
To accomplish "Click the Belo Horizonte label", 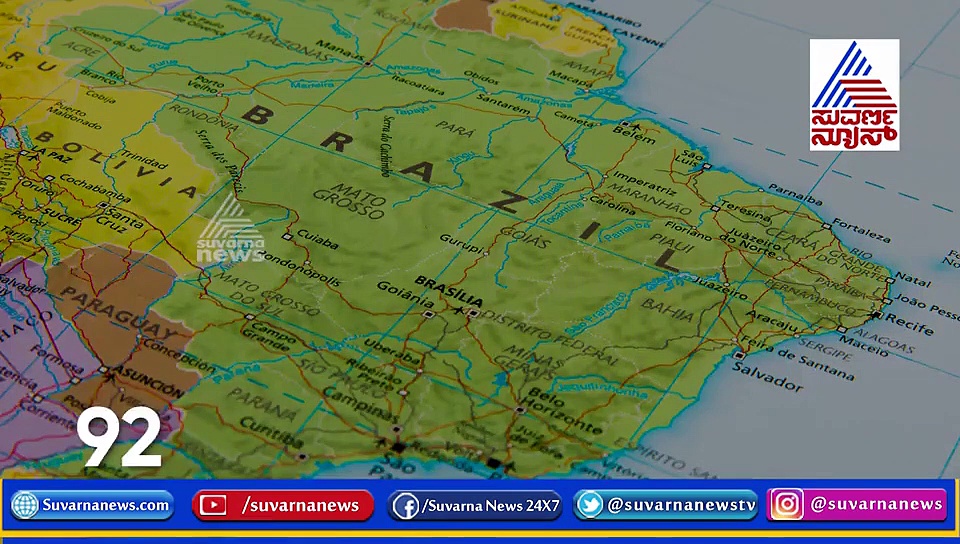I will click(x=563, y=411).
